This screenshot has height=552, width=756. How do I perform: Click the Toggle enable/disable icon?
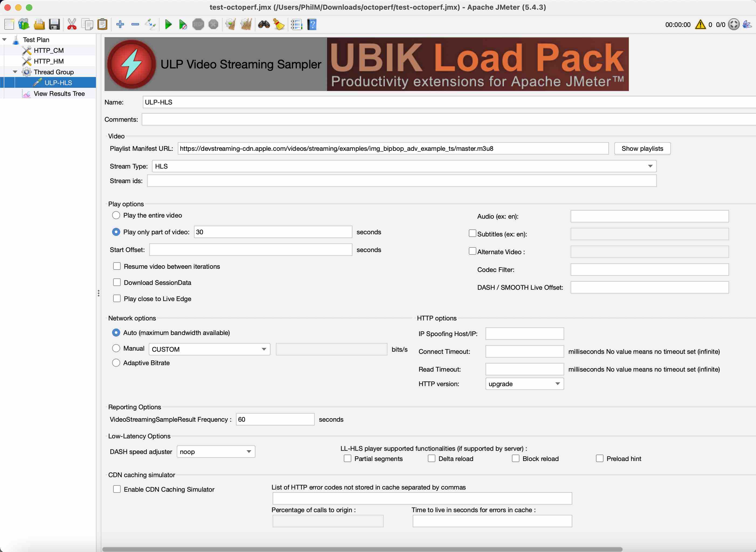coord(150,25)
